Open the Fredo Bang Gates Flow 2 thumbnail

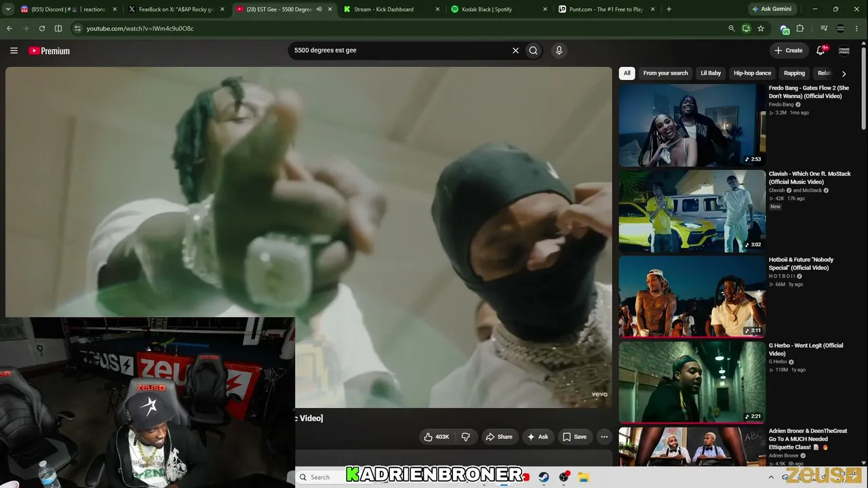(x=692, y=125)
